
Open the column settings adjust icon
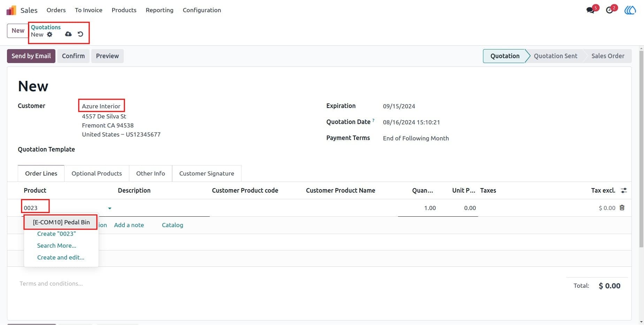[x=624, y=191]
